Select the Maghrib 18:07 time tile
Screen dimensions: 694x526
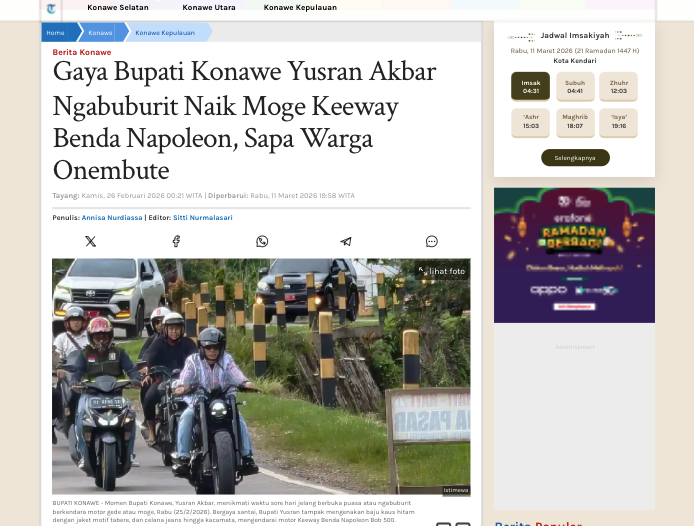point(575,122)
